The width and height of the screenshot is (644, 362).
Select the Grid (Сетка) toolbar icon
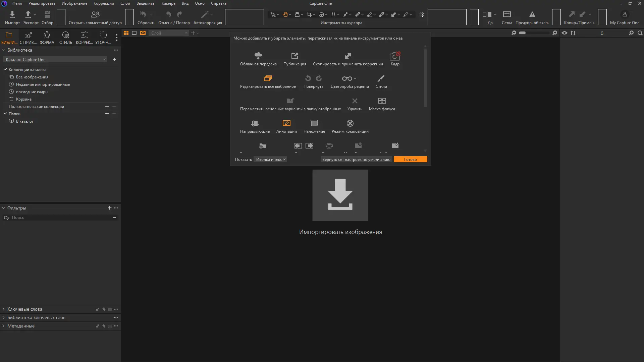tap(507, 14)
